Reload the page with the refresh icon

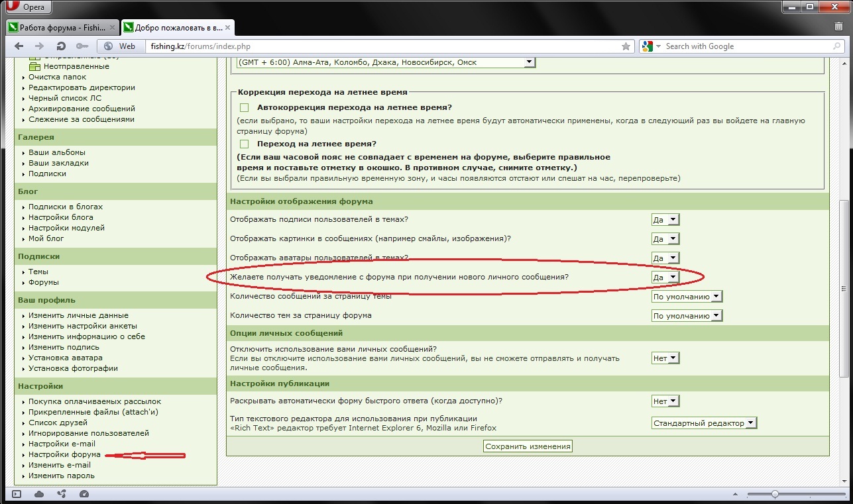click(x=61, y=46)
